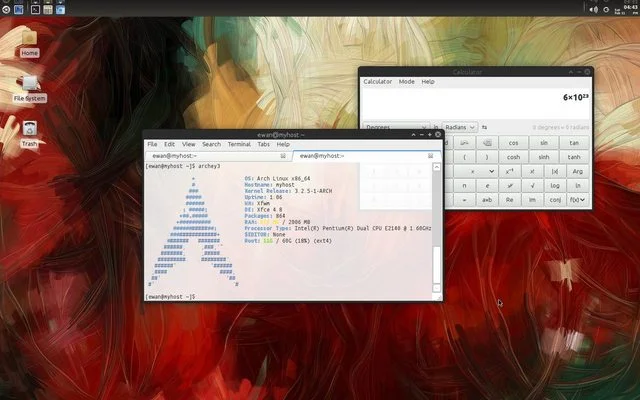This screenshot has width=640, height=400.
Task: Open the Search menu in the terminal
Action: coord(211,144)
